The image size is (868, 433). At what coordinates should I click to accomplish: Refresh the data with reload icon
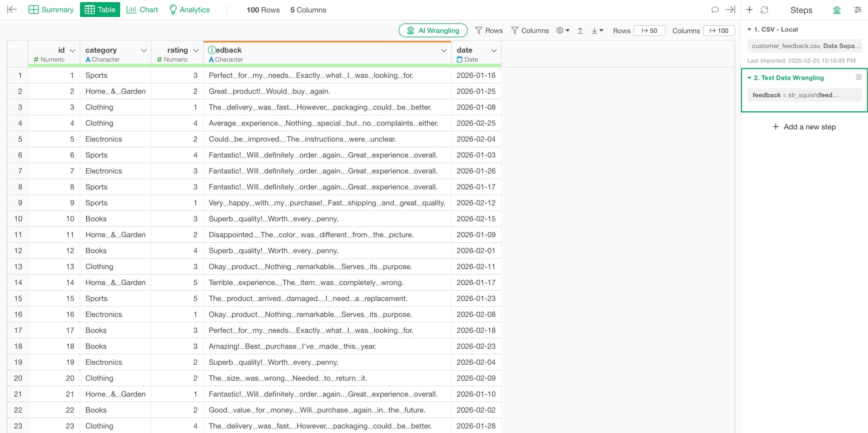coord(764,9)
